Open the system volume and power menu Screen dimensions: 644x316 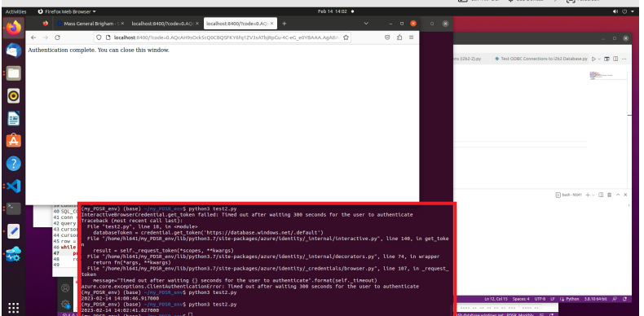tap(624, 11)
